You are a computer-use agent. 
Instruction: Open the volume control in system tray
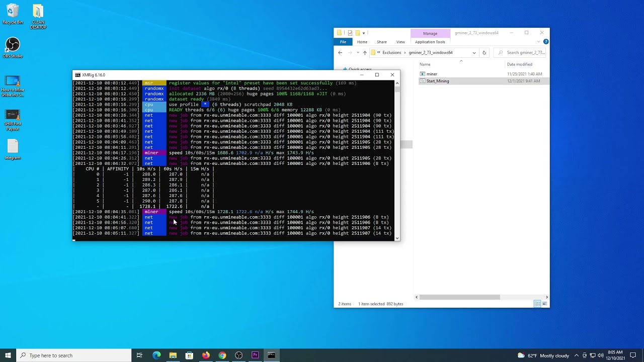601,355
